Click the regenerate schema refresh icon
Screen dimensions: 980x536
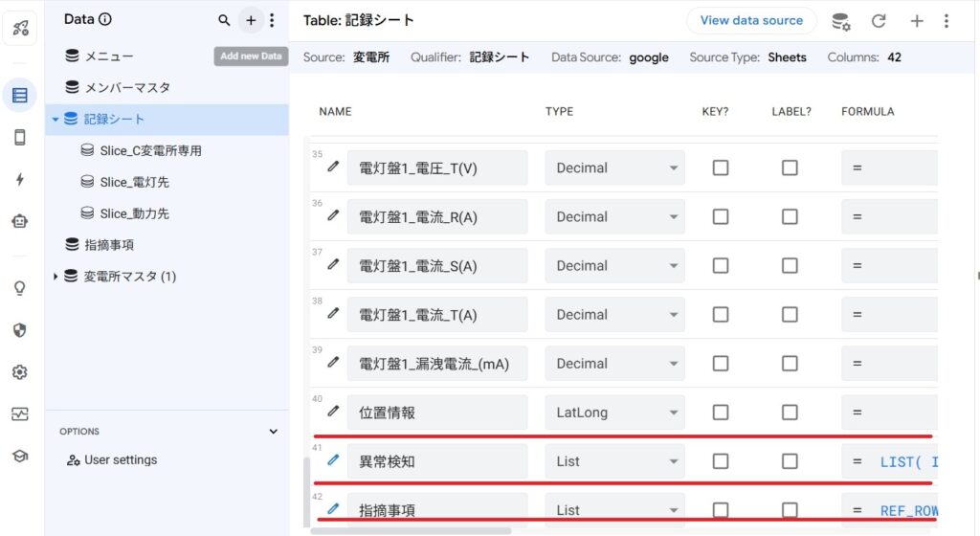(879, 21)
